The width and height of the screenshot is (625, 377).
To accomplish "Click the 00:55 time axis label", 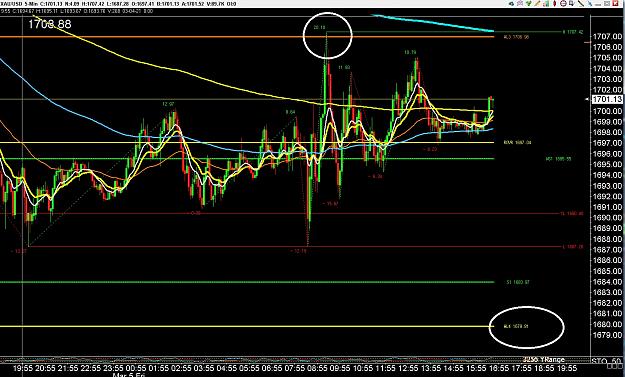I will [x=136, y=368].
